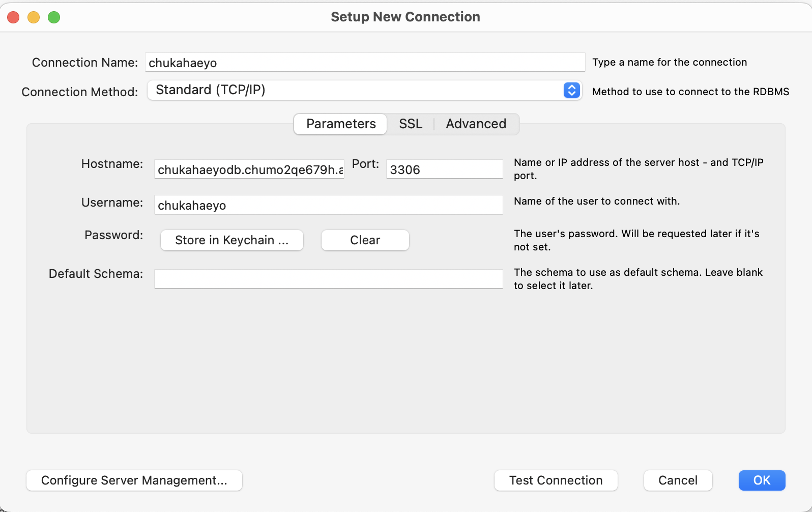This screenshot has width=812, height=512.
Task: Click the green zoom window button
Action: [x=54, y=17]
